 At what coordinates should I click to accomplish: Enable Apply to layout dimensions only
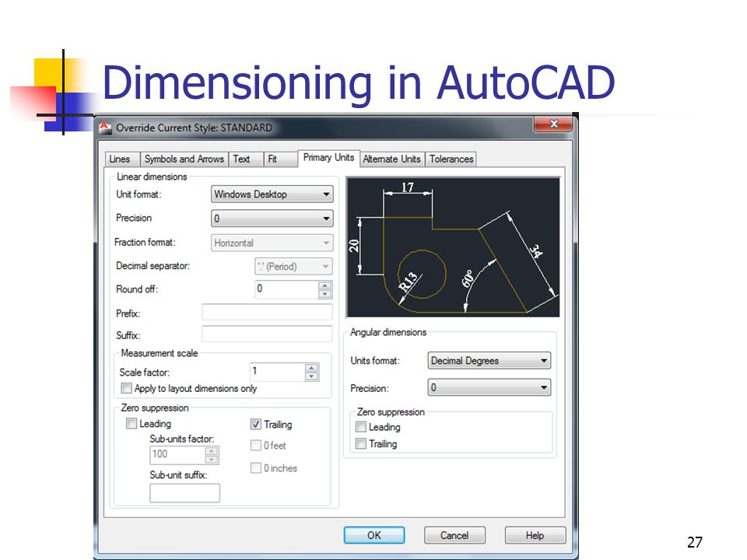(x=126, y=389)
